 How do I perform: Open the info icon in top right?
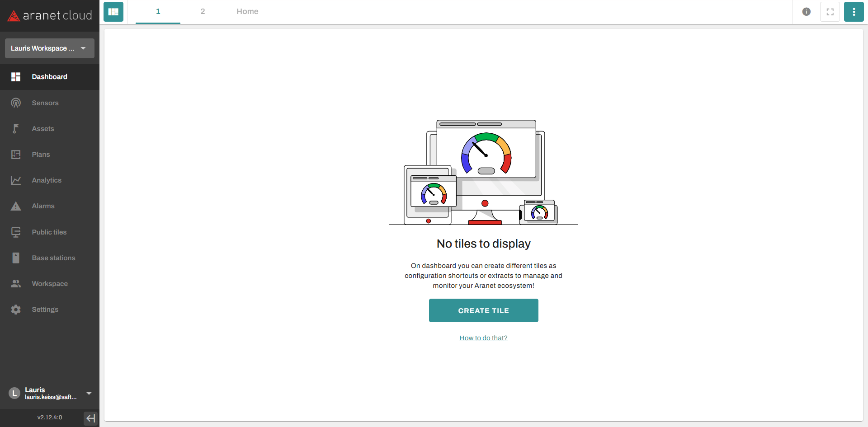[806, 12]
